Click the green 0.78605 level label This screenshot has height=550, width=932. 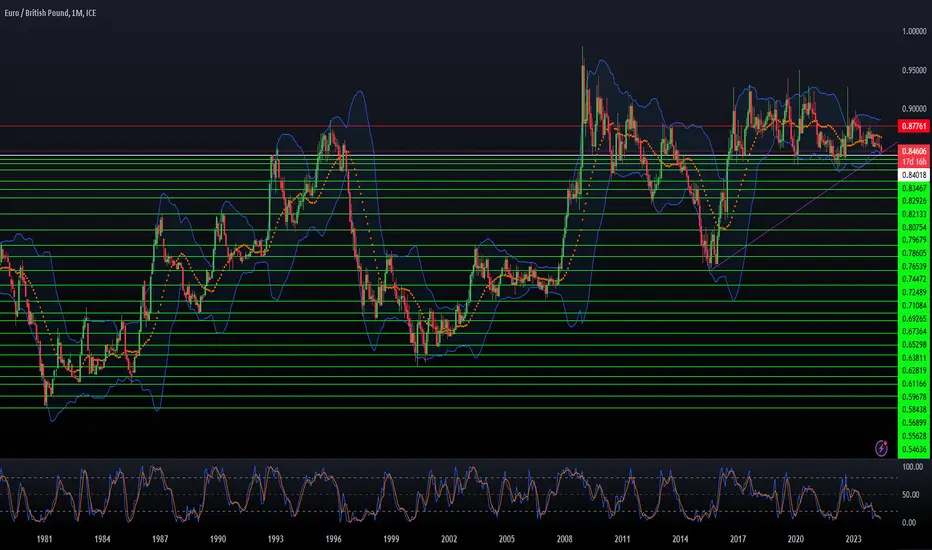coord(914,253)
